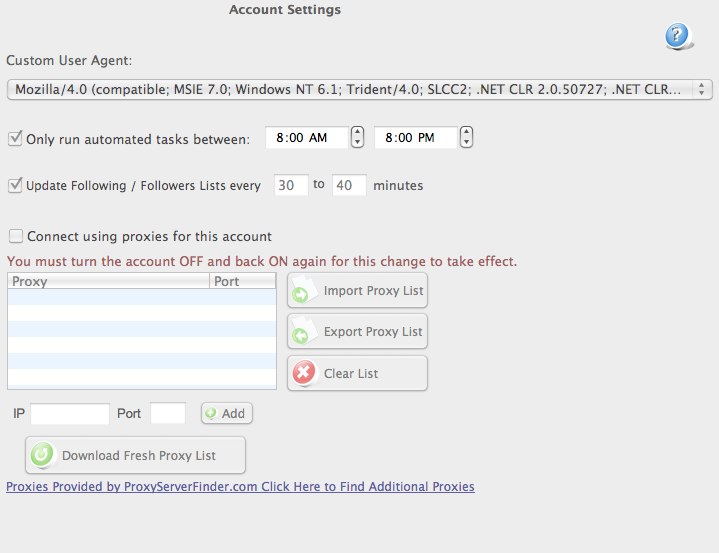Click the 8:00 PM end time stepper
The width and height of the screenshot is (719, 553).
tap(466, 137)
